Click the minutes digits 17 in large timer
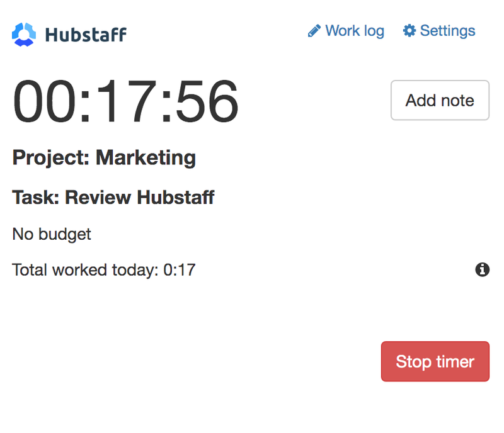 tap(127, 101)
